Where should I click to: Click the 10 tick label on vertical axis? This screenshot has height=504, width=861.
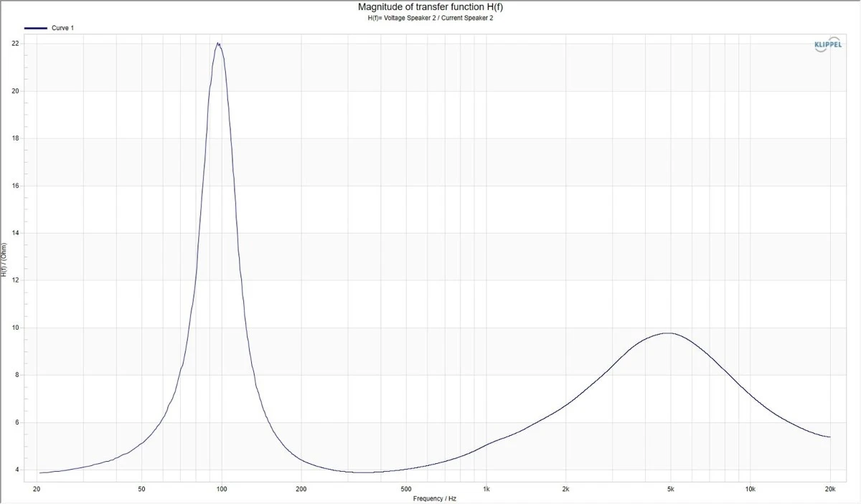pos(15,328)
